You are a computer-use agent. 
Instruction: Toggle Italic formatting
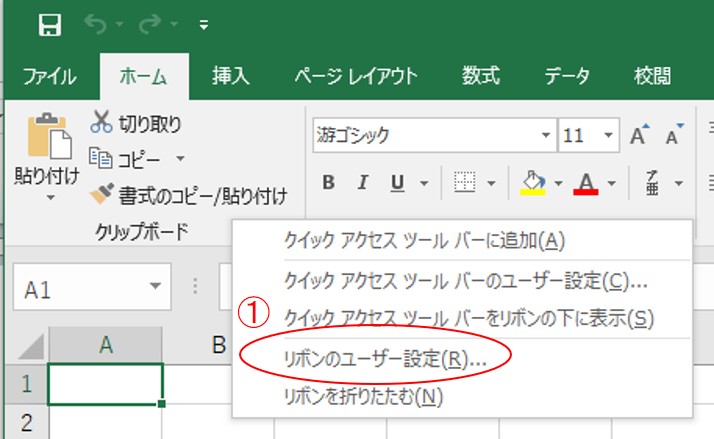click(362, 183)
